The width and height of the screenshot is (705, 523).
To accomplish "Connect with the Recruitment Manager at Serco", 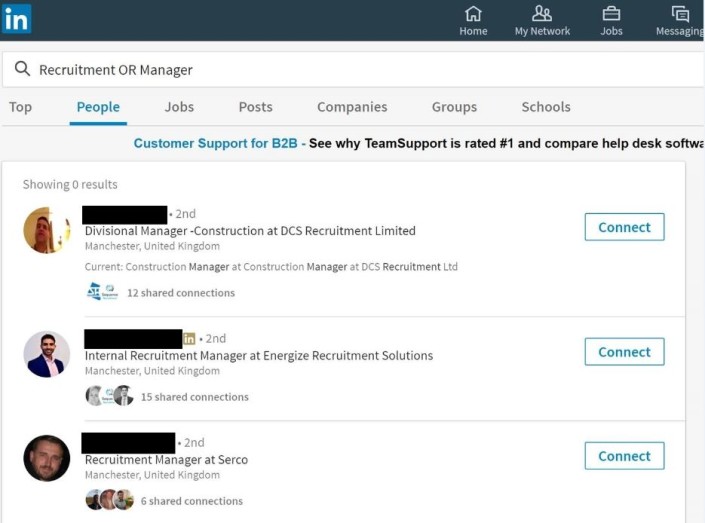I will pyautogui.click(x=624, y=456).
